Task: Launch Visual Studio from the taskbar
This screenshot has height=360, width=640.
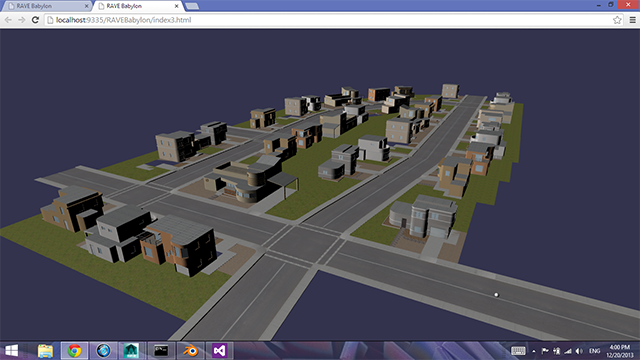Action: (219, 351)
